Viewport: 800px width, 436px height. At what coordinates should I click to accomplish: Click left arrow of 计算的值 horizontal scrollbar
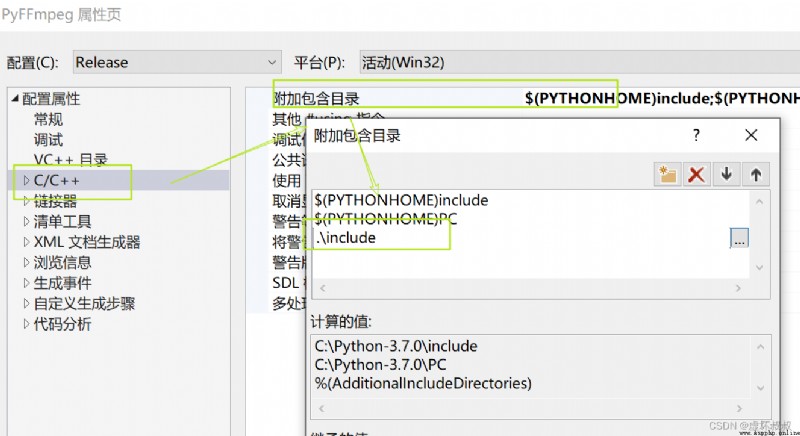pyautogui.click(x=321, y=408)
